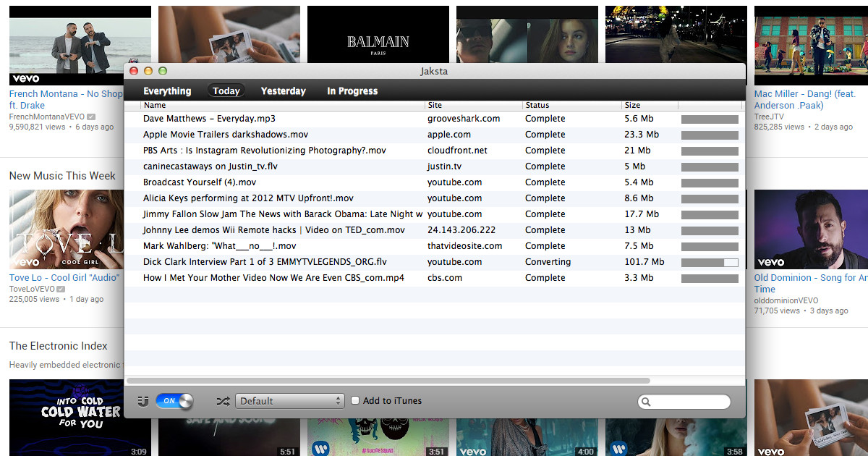Viewport: 868px width, 456px height.
Task: Show the In Progress tab
Action: 352,90
